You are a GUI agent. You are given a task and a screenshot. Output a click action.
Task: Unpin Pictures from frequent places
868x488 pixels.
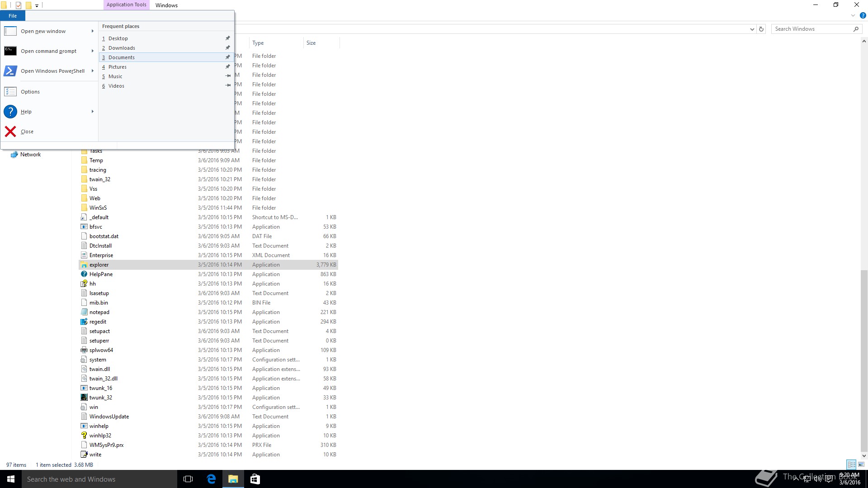[228, 67]
